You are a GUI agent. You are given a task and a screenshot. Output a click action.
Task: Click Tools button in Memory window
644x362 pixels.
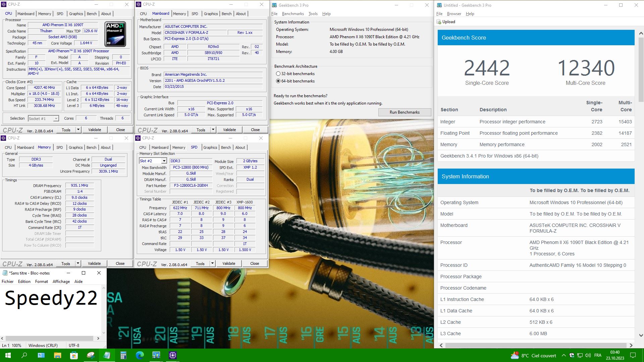click(66, 263)
